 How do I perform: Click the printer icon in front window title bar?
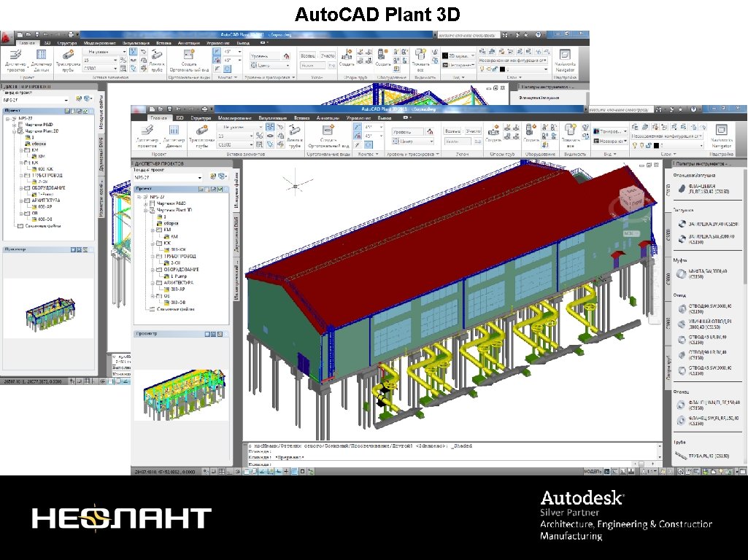pos(204,109)
